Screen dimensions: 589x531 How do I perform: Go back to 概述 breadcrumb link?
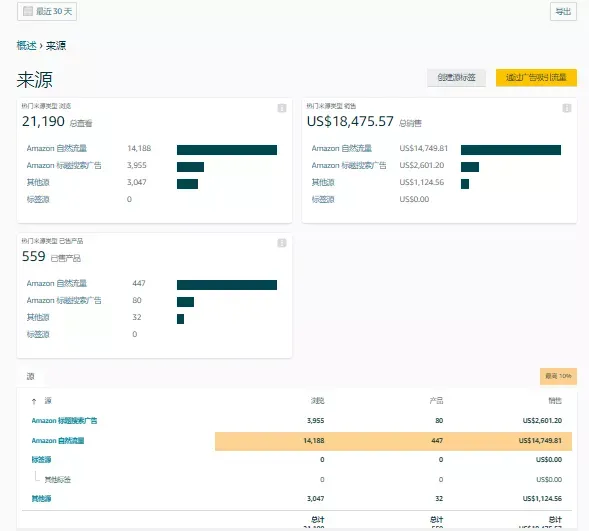26,46
